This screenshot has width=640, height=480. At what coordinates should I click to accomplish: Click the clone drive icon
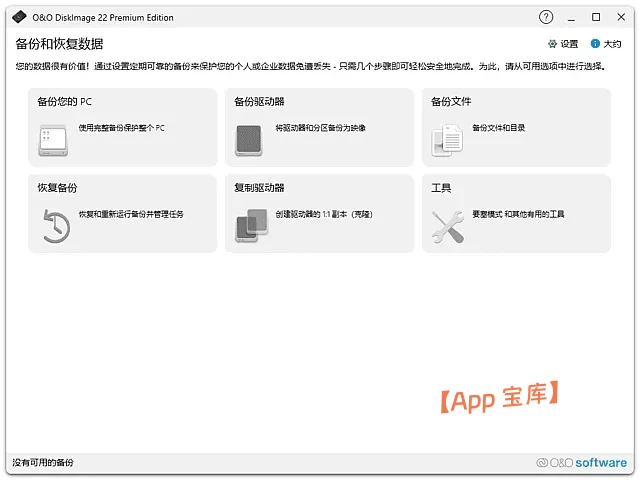point(250,226)
